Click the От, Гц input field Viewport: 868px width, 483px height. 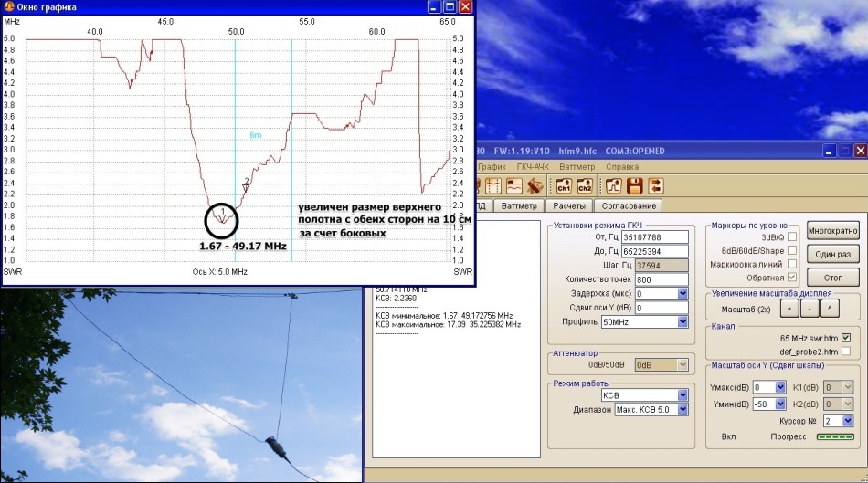[655, 236]
